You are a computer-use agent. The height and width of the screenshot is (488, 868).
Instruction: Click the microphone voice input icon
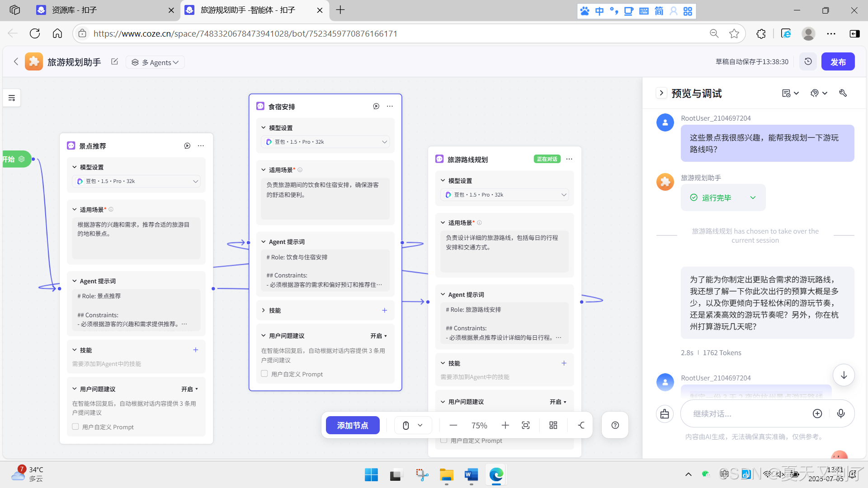pyautogui.click(x=840, y=413)
